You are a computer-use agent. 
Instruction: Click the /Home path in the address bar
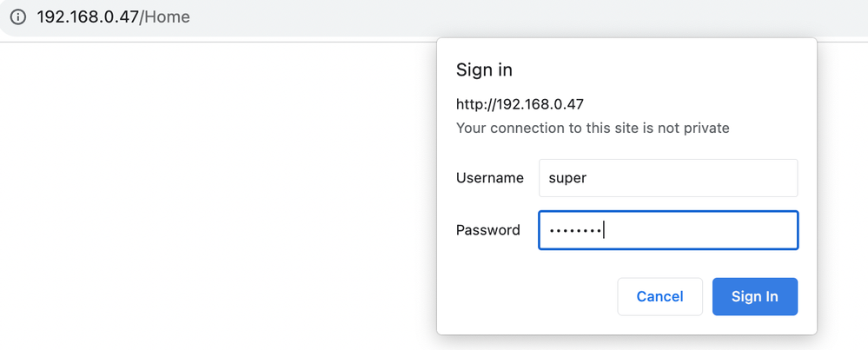point(165,17)
